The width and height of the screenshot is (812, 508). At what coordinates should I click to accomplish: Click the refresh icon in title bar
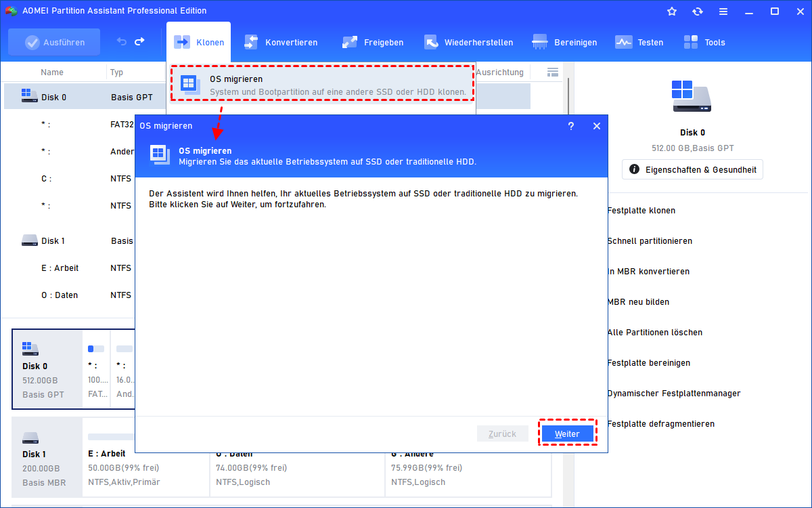coord(698,11)
